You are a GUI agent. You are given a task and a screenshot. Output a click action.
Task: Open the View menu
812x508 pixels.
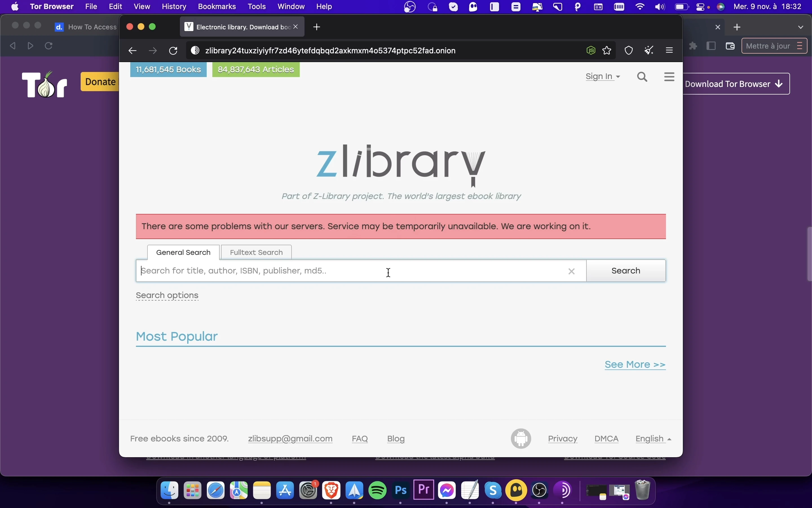[142, 7]
